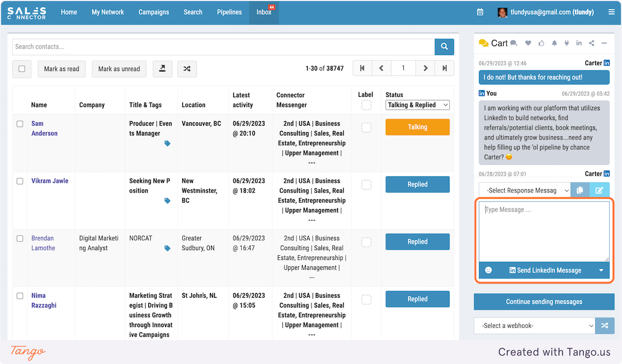Click the page number field showing 1

(403, 68)
